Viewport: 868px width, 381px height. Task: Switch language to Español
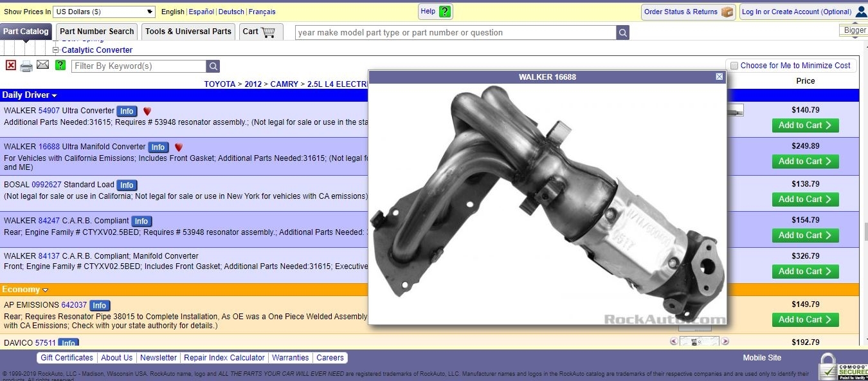(x=201, y=12)
